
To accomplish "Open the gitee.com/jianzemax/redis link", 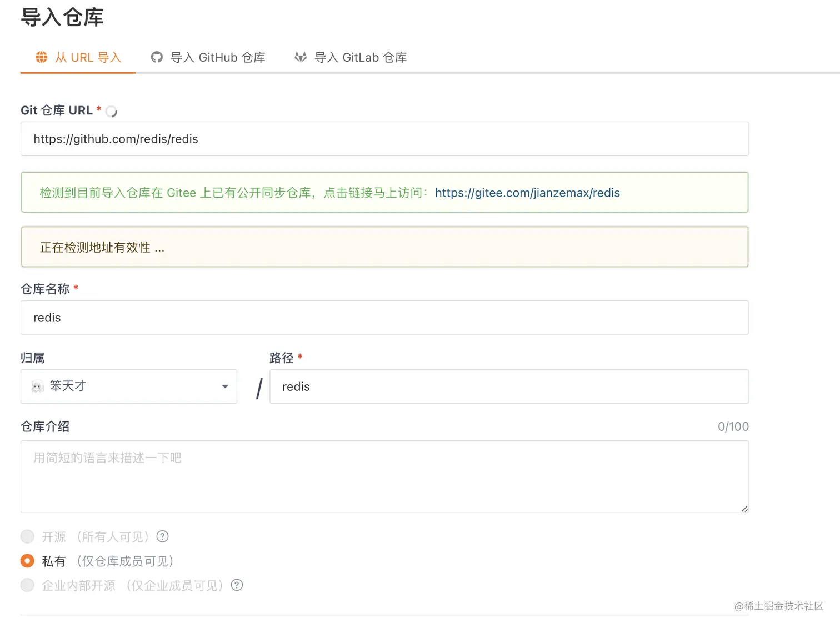I will tap(527, 193).
